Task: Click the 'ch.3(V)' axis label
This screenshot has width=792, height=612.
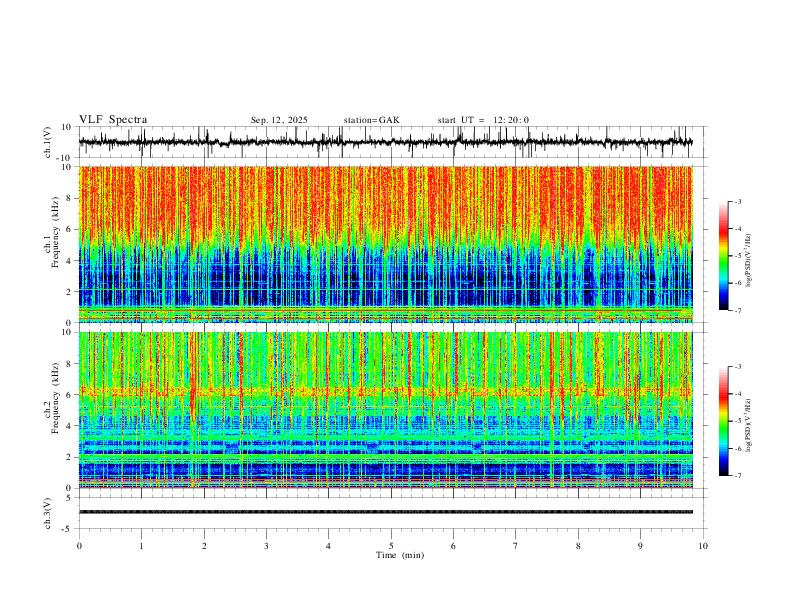Action: point(48,513)
